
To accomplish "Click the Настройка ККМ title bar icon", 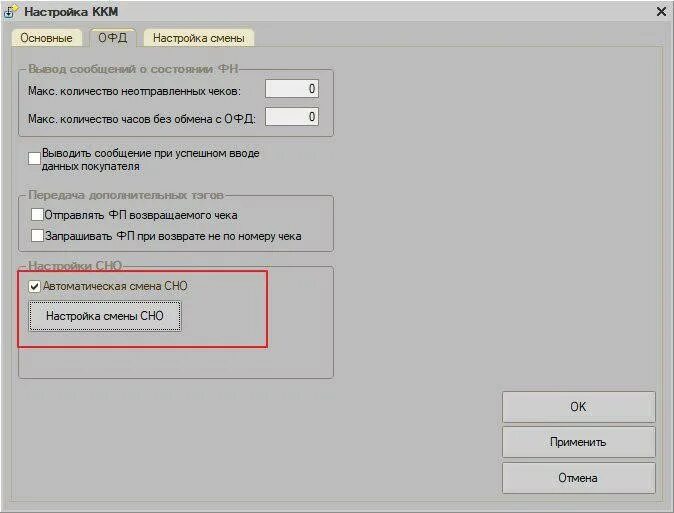I will pos(9,12).
